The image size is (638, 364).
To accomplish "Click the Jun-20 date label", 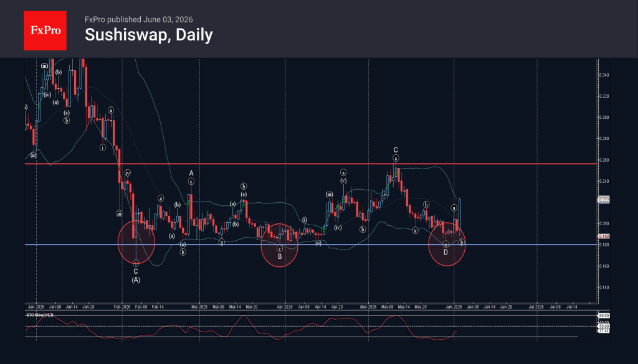I will click(506, 307).
